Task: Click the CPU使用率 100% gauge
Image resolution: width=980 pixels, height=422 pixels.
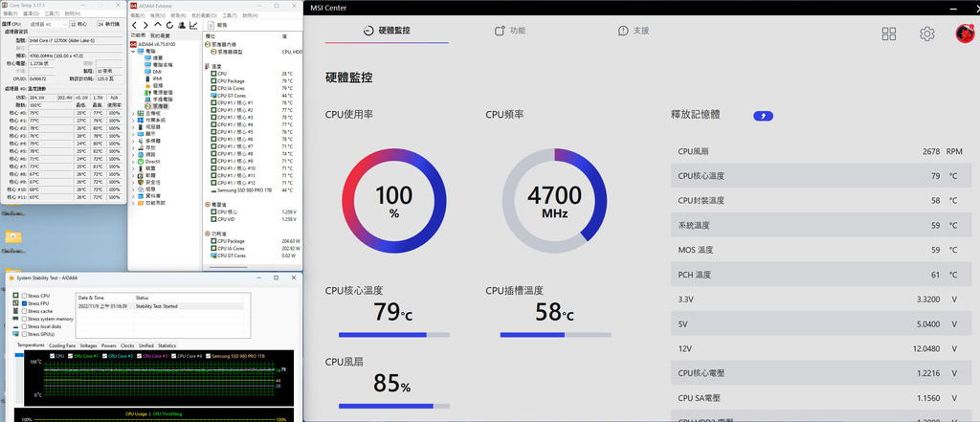Action: click(393, 201)
